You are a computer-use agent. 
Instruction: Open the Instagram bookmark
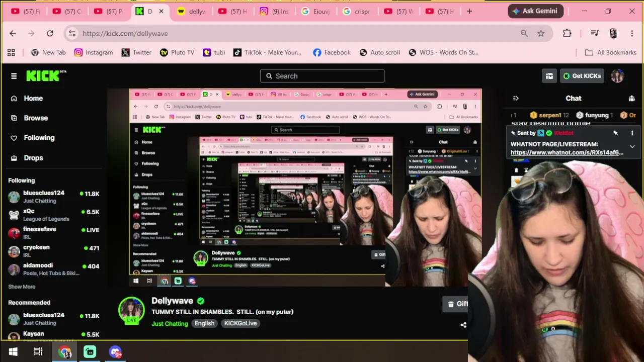click(x=94, y=52)
